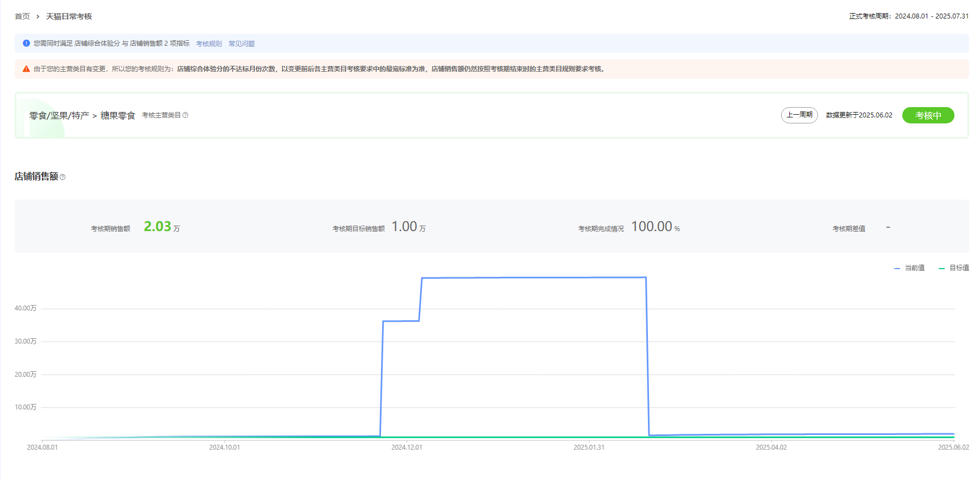Open the 常见问题 link

click(x=241, y=44)
